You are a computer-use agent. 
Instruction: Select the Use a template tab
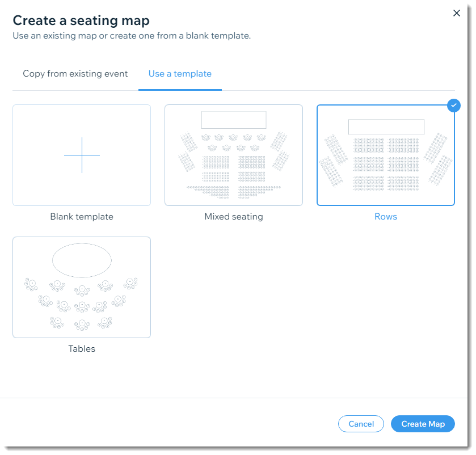[180, 74]
